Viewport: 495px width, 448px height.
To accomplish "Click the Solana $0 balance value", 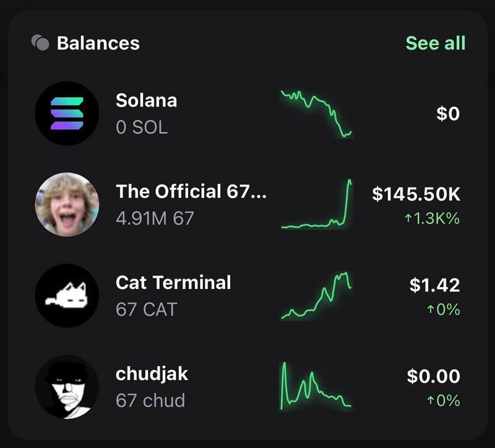I will pyautogui.click(x=447, y=114).
